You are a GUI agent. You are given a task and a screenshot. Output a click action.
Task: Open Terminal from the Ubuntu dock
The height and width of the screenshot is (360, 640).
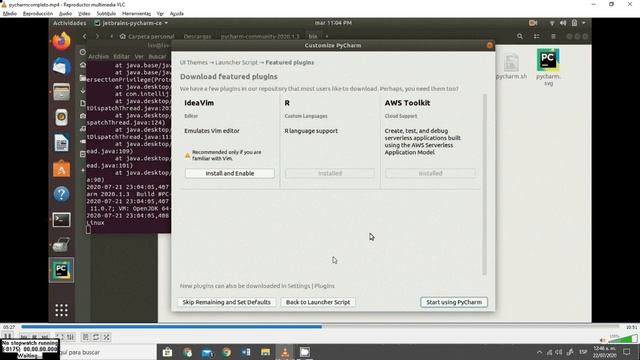click(61, 220)
